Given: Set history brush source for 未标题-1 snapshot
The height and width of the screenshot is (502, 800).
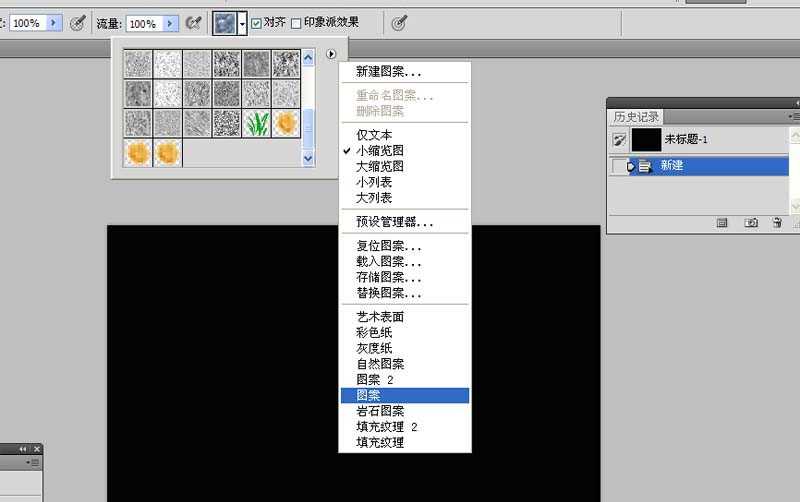Looking at the screenshot, I should tap(619, 140).
